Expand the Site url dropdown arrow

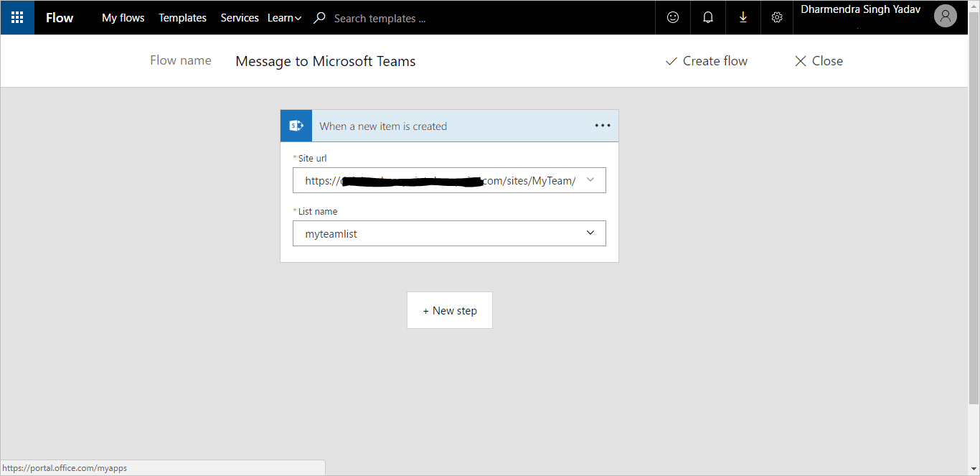[x=590, y=179]
